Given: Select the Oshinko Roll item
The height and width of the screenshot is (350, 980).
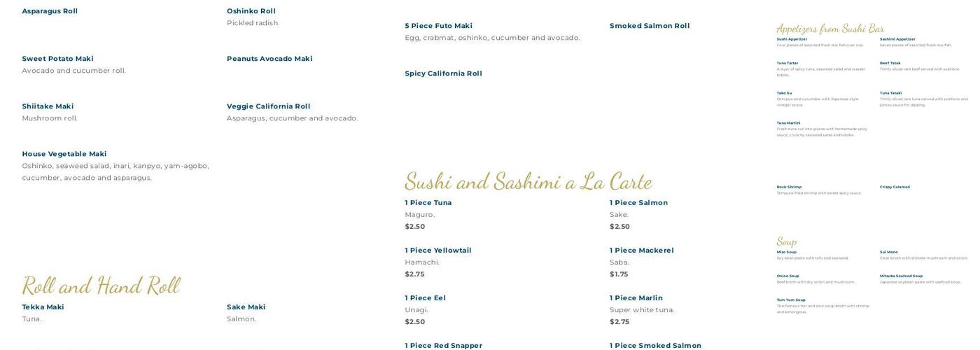Looking at the screenshot, I should [251, 11].
